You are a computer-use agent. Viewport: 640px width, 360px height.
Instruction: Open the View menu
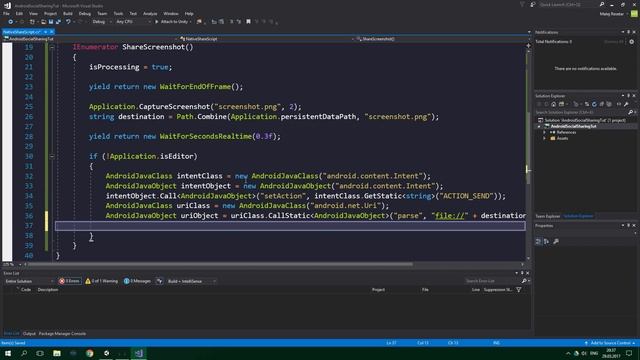33,13
